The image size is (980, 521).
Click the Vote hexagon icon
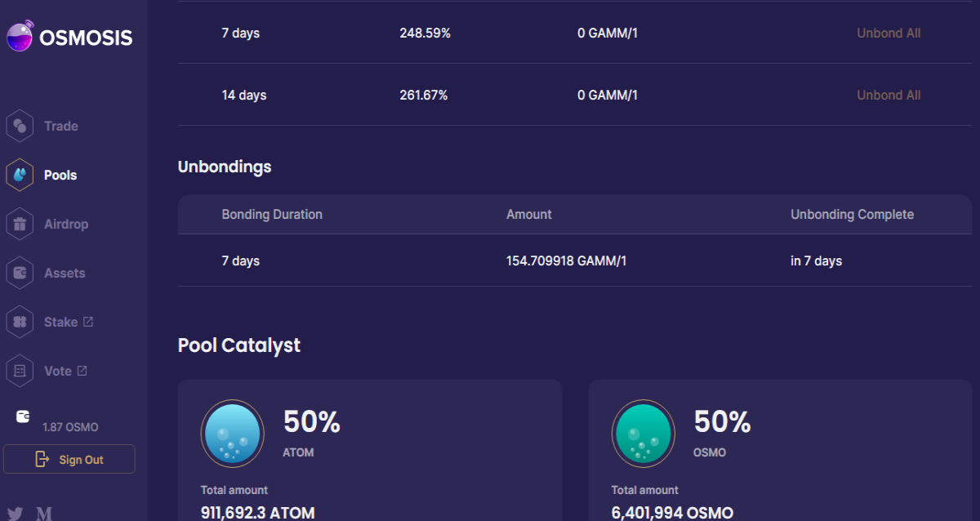[20, 371]
